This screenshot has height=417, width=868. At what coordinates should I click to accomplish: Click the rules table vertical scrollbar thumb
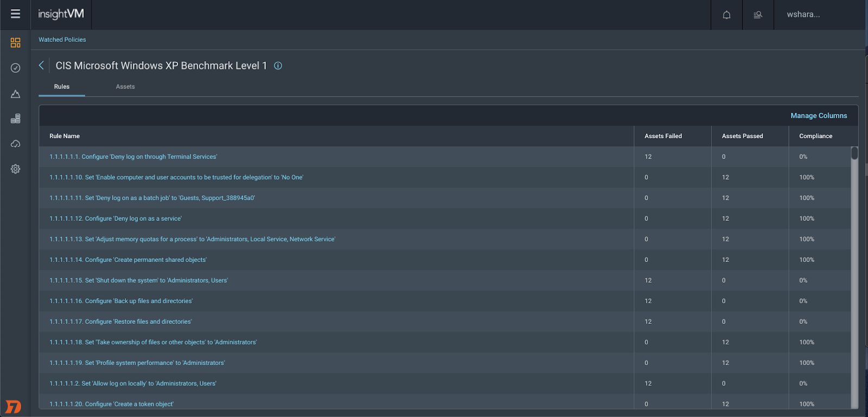[854, 153]
